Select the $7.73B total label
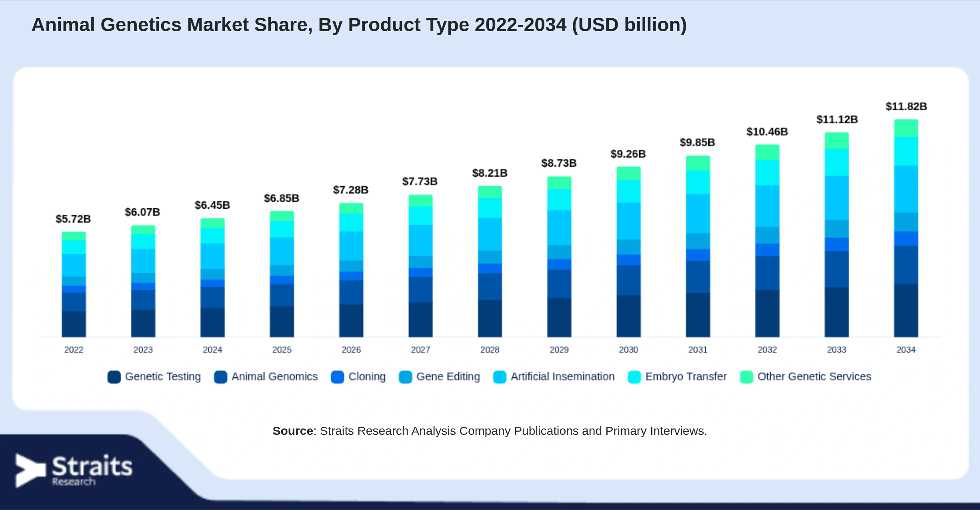 [x=420, y=182]
